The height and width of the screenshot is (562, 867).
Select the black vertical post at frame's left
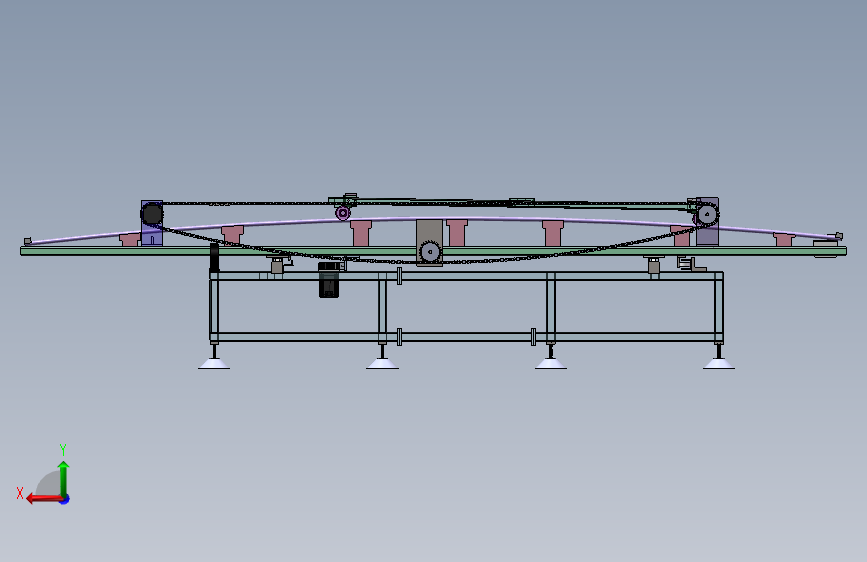[214, 258]
